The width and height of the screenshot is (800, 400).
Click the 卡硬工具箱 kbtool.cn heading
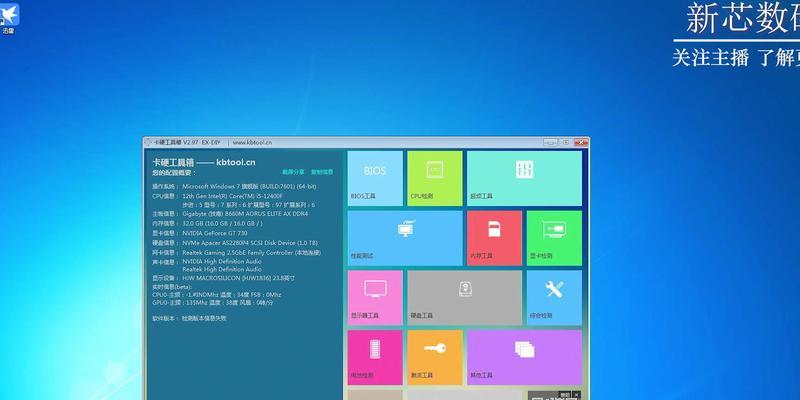pos(204,162)
